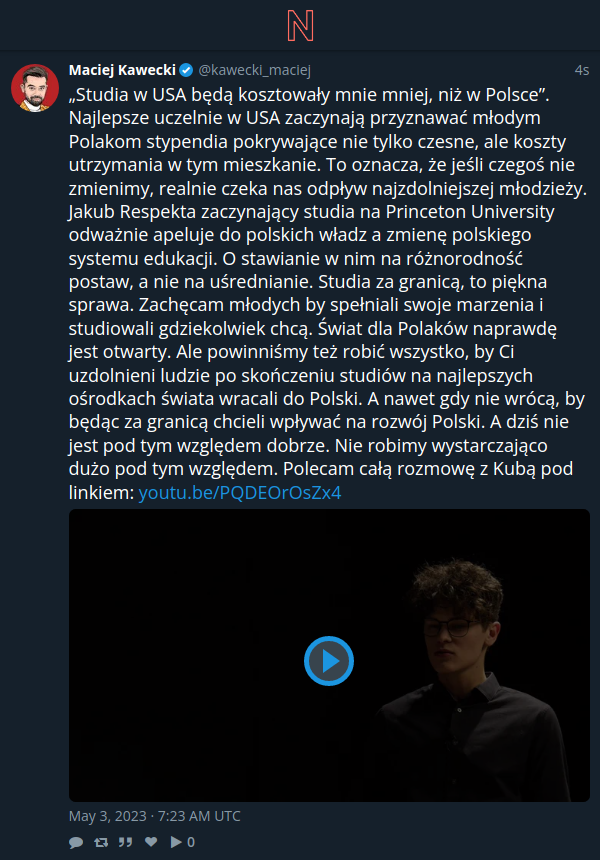The height and width of the screenshot is (860, 600).
Task: Open the tweet permalink via 4s timestamp
Action: [x=582, y=70]
